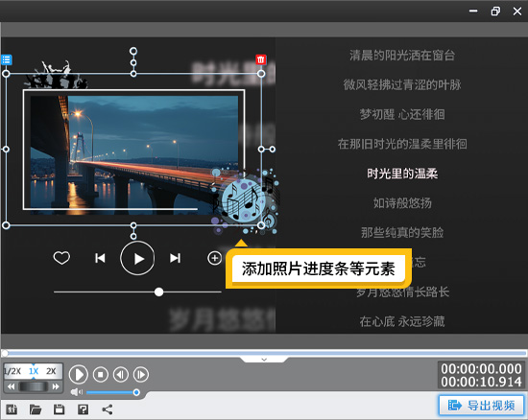This screenshot has height=420, width=528.
Task: Select 1/2X playback speed
Action: point(12,371)
